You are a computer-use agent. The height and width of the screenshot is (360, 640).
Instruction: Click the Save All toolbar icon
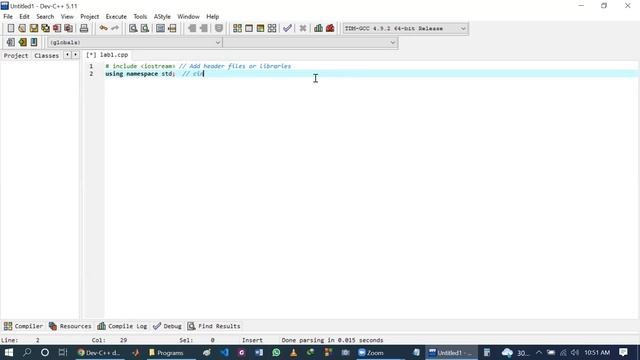(x=45, y=28)
